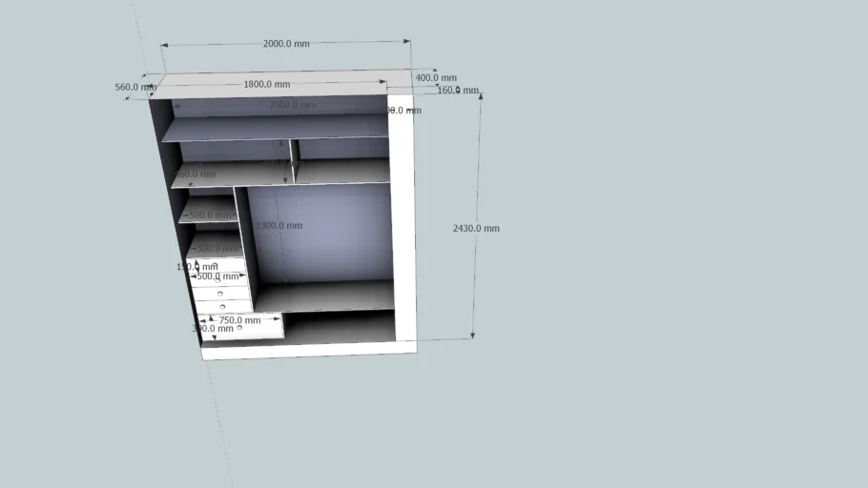868x488 pixels.
Task: Select the white bottom plinth of the wardrobe
Action: pos(310,350)
